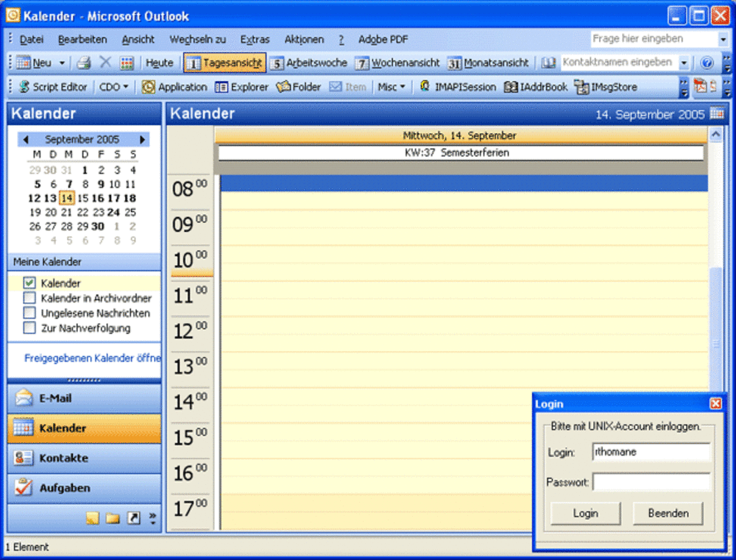Viewport: 736px width, 560px height.
Task: Click the calendar grid icon beside delete
Action: (x=127, y=63)
